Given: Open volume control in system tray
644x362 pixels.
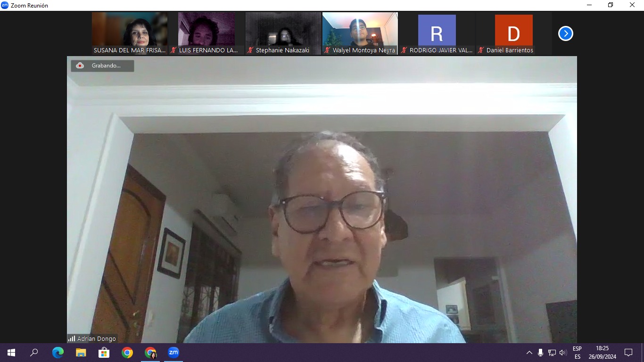Looking at the screenshot, I should click(563, 353).
